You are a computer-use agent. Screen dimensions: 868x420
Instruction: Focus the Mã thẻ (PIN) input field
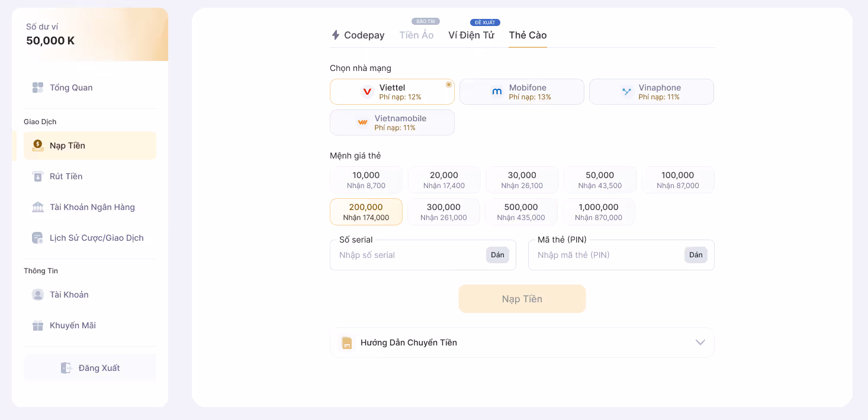pyautogui.click(x=621, y=255)
